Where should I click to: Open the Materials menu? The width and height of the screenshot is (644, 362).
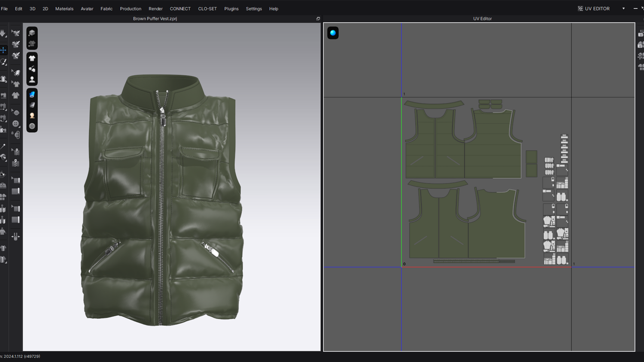click(x=64, y=9)
